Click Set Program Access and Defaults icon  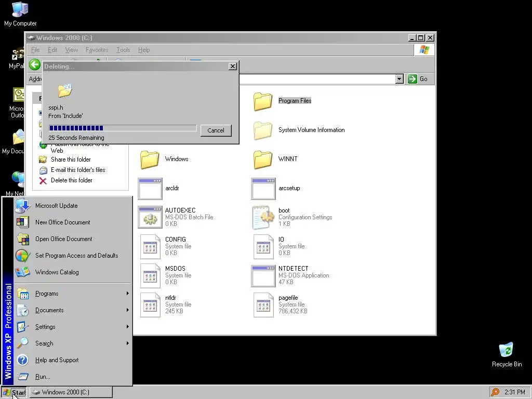[23, 256]
